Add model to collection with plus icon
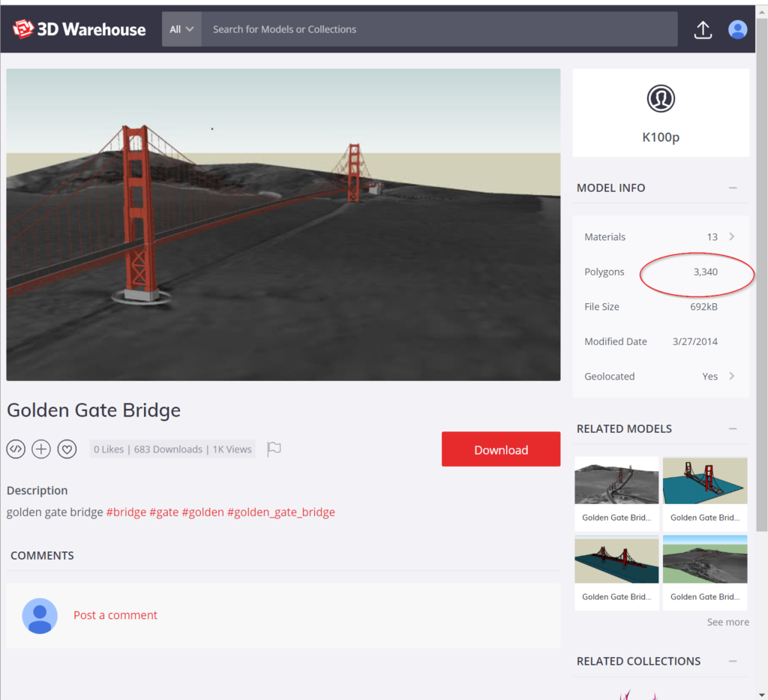This screenshot has width=768, height=700. [41, 449]
